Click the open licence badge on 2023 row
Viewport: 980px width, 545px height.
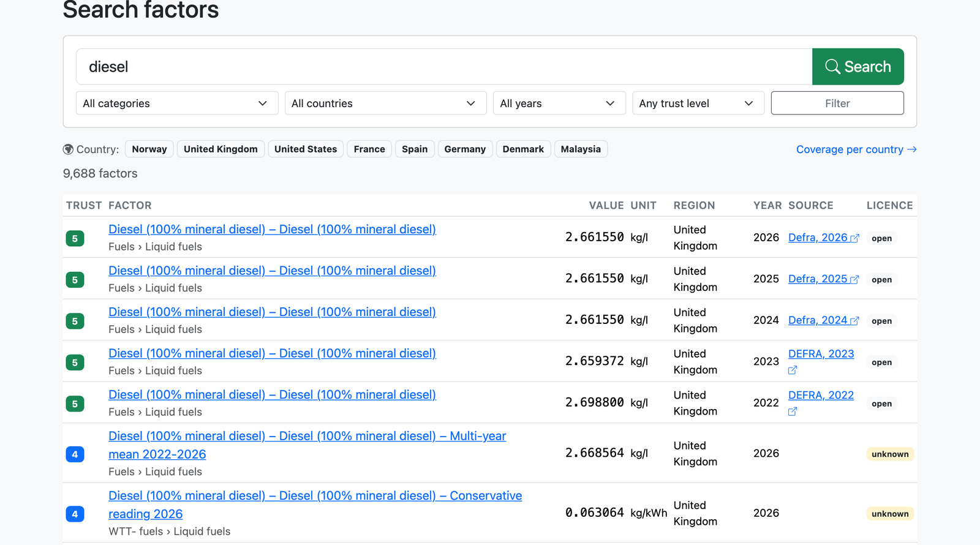[881, 363]
